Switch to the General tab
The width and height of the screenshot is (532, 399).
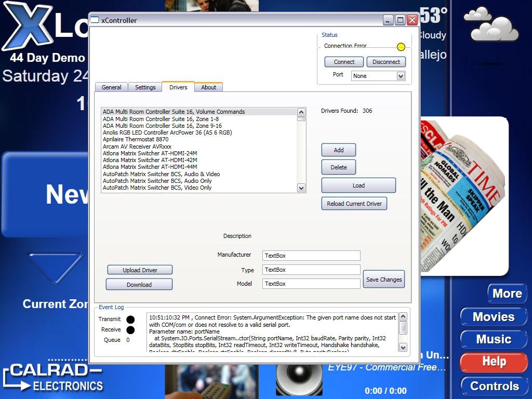111,87
